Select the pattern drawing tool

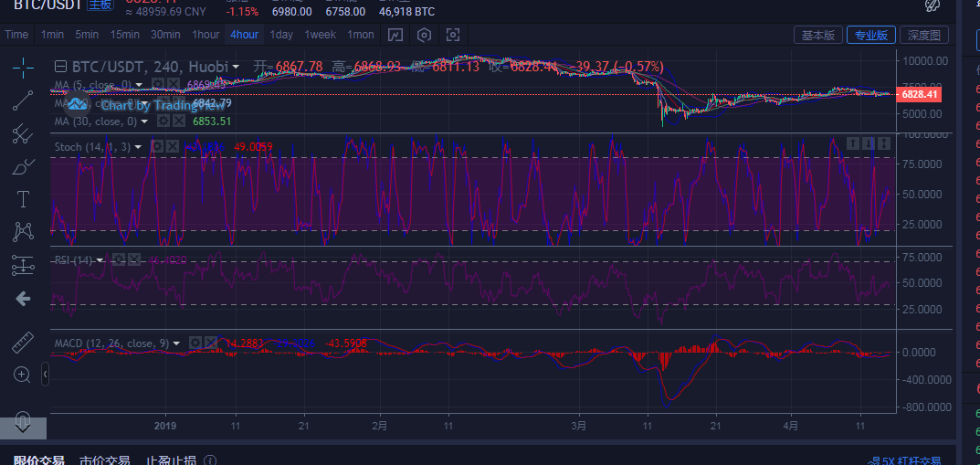[23, 232]
